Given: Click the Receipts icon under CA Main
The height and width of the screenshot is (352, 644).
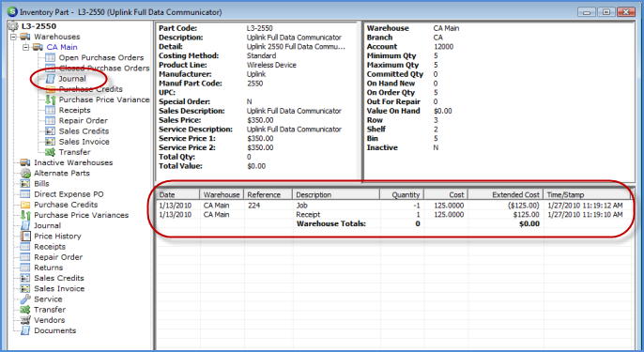Looking at the screenshot, I should (x=50, y=110).
